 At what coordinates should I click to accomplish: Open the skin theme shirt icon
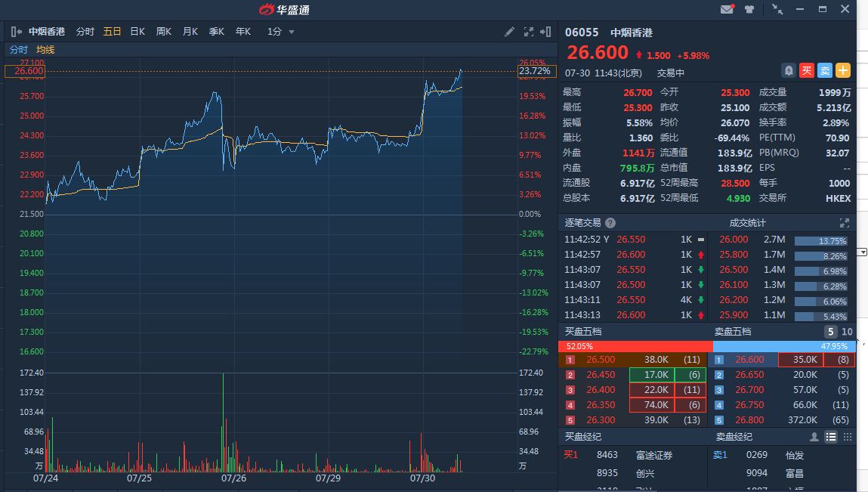pos(749,9)
